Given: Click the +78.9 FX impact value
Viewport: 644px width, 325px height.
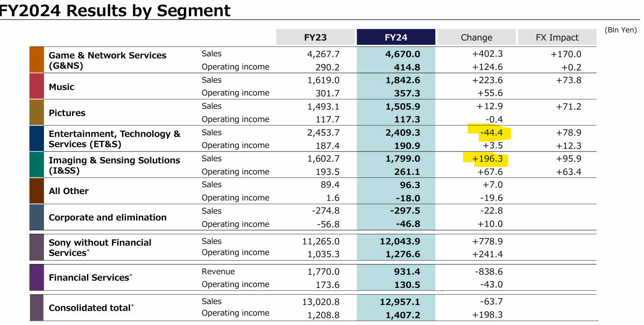Looking at the screenshot, I should click(569, 133).
